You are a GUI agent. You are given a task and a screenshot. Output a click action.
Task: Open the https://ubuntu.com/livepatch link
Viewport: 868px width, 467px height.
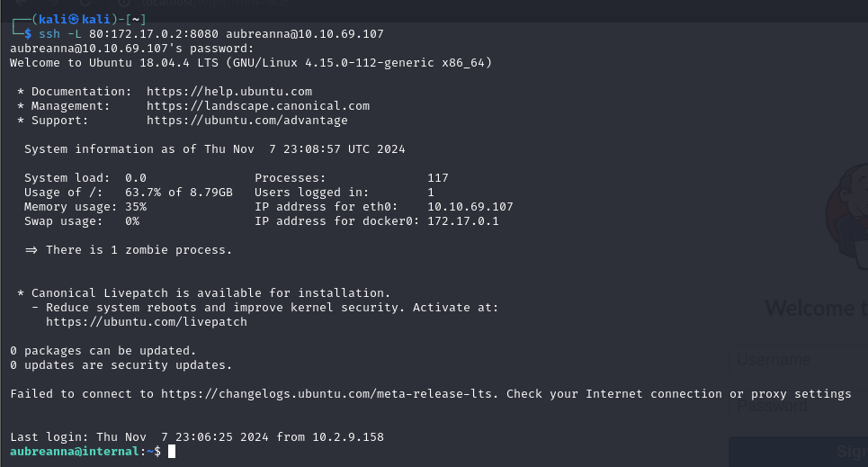(x=147, y=322)
